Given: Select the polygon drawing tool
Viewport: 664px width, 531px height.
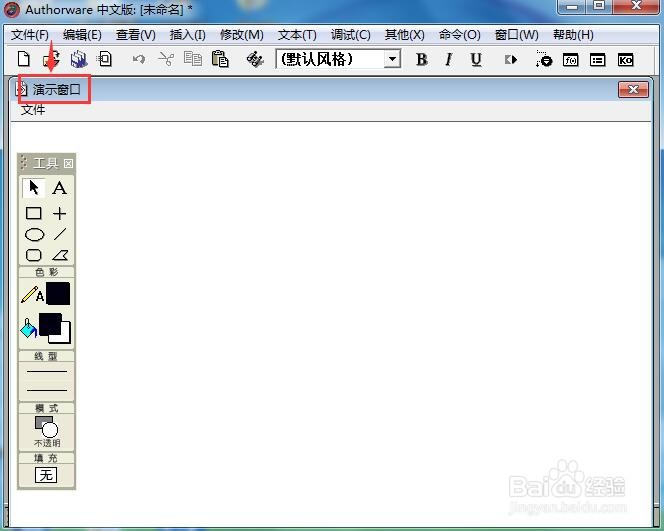Looking at the screenshot, I should [60, 255].
